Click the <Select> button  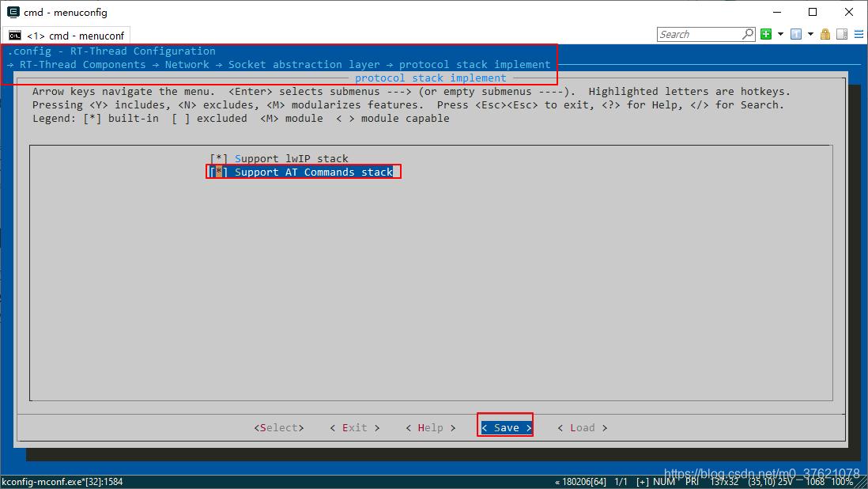[279, 427]
